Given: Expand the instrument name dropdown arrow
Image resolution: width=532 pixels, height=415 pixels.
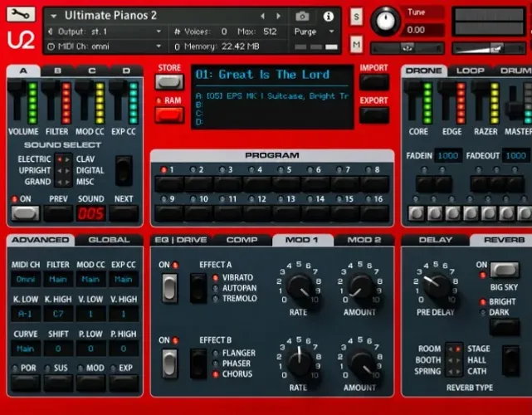Looking at the screenshot, I should [53, 16].
